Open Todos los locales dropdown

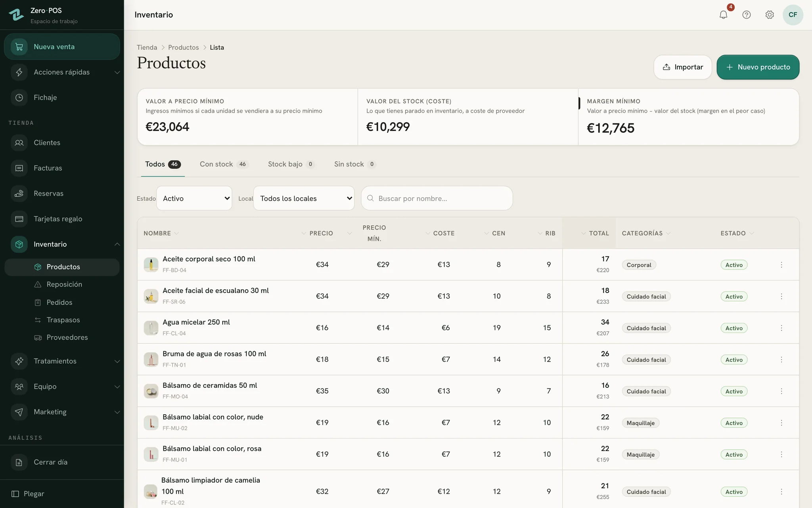coord(304,198)
